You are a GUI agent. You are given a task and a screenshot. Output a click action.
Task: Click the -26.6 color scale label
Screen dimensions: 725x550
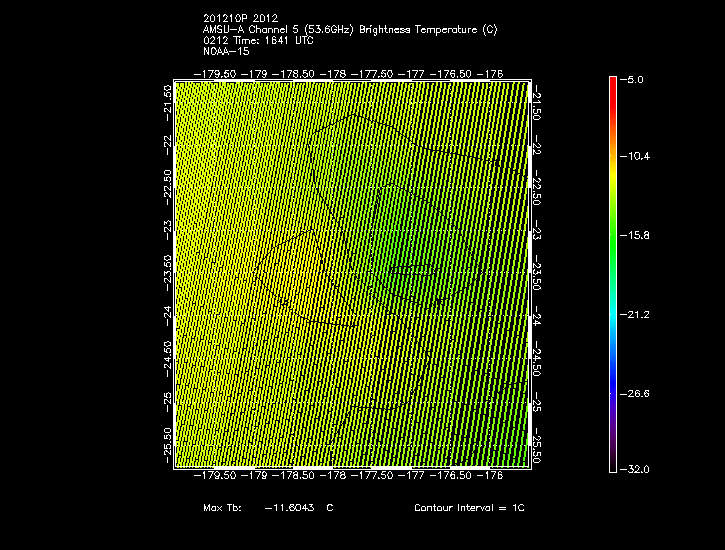coord(637,392)
